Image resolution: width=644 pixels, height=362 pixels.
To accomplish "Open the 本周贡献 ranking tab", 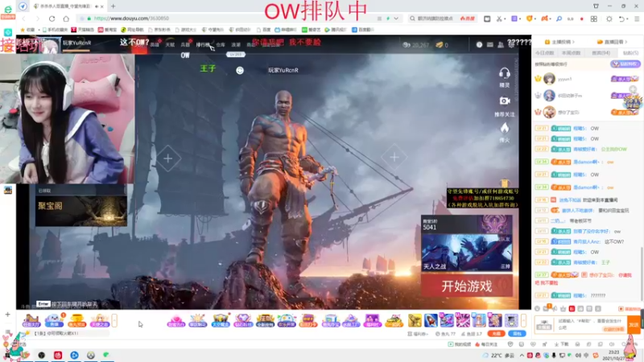I will pyautogui.click(x=572, y=53).
